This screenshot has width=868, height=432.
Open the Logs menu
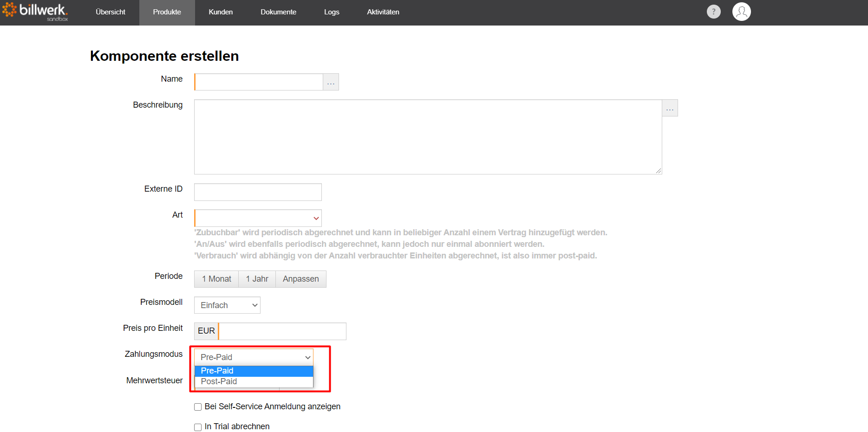[x=332, y=12]
